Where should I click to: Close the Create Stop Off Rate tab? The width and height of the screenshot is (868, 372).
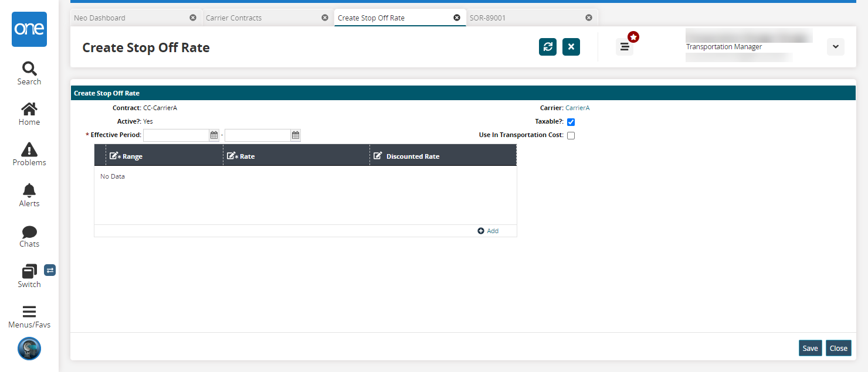tap(457, 18)
